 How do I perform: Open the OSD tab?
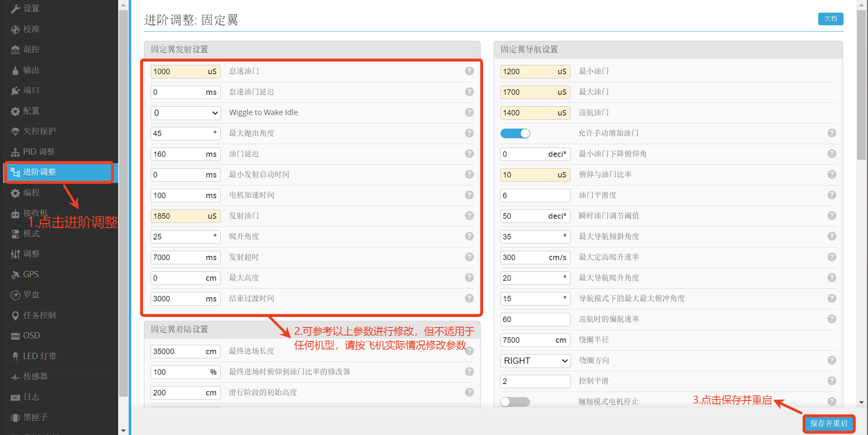pyautogui.click(x=60, y=336)
